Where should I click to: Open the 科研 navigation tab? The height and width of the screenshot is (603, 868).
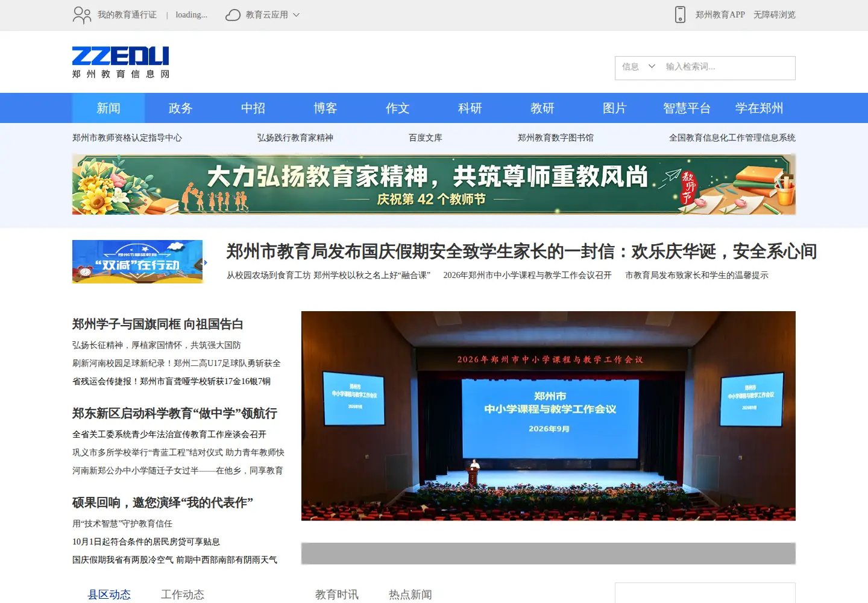point(470,108)
